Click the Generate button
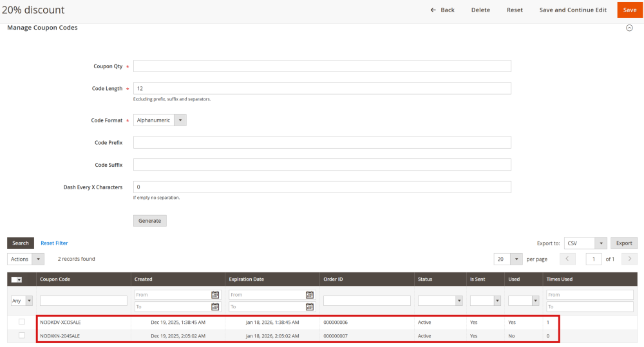 click(150, 221)
